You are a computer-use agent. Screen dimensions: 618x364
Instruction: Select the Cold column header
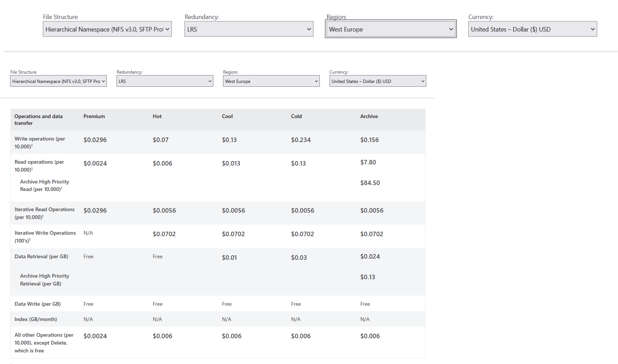coord(296,116)
